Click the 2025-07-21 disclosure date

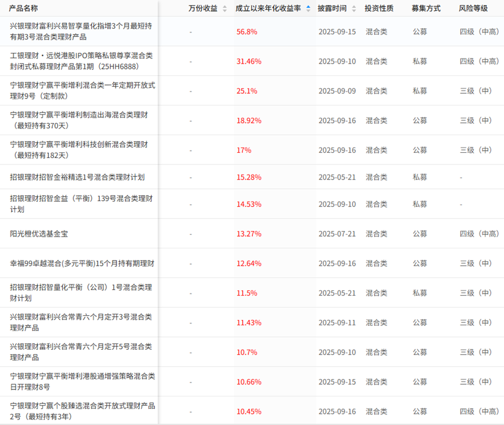point(337,234)
